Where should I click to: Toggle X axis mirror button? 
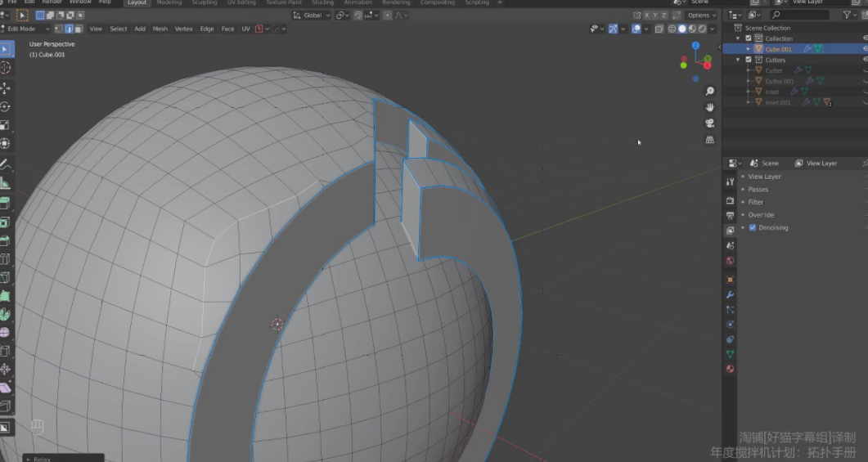click(646, 16)
